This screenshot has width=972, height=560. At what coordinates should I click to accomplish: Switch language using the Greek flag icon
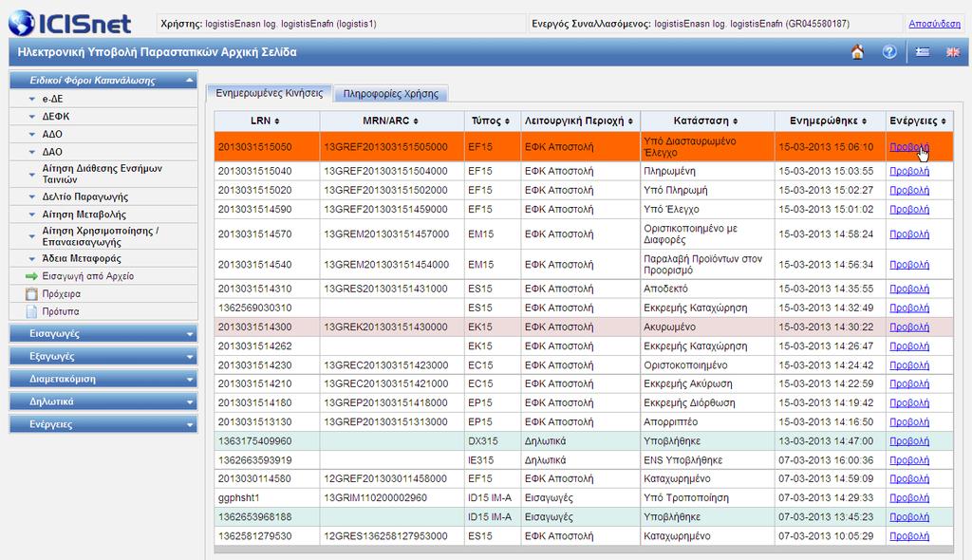[x=923, y=52]
